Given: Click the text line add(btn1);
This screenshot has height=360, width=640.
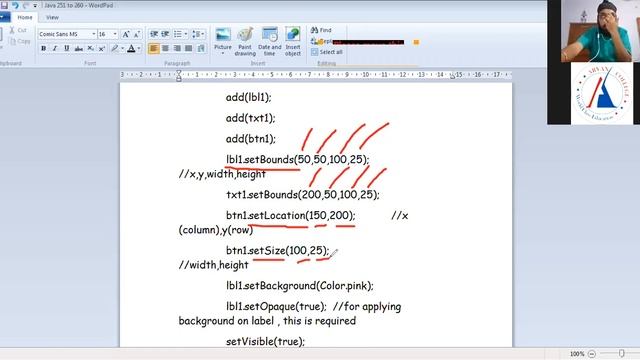Looking at the screenshot, I should (251, 139).
